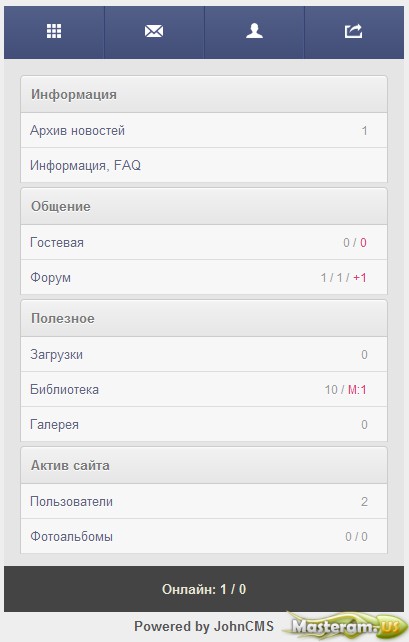This screenshot has width=409, height=642.
Task: Click the exit share-arrow icon
Action: [353, 31]
